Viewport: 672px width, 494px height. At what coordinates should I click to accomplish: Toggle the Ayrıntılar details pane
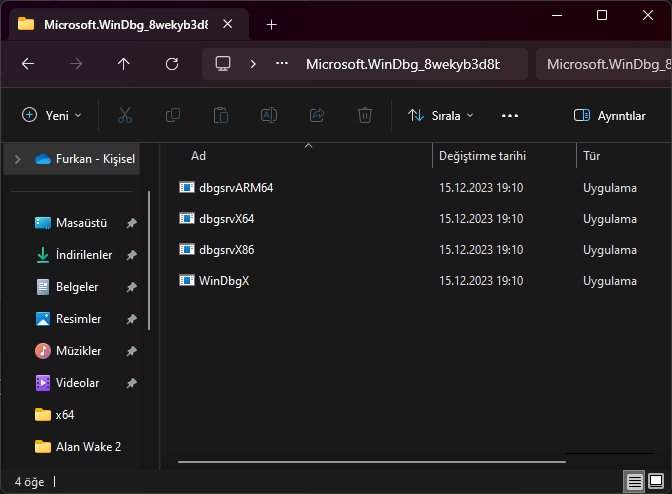tap(609, 115)
